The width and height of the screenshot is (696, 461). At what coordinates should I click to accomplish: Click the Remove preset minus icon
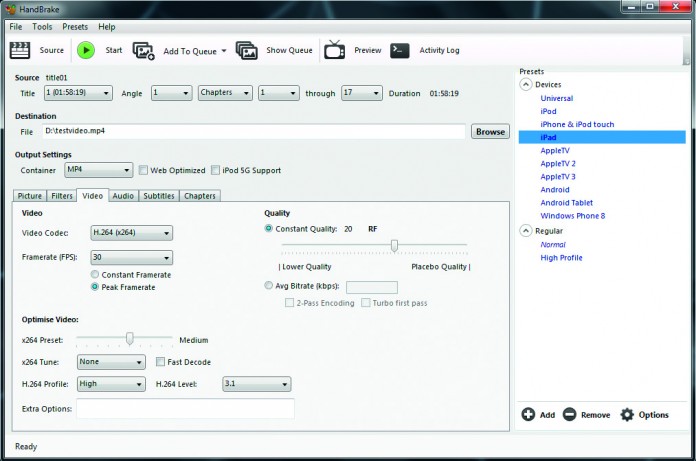tap(569, 414)
